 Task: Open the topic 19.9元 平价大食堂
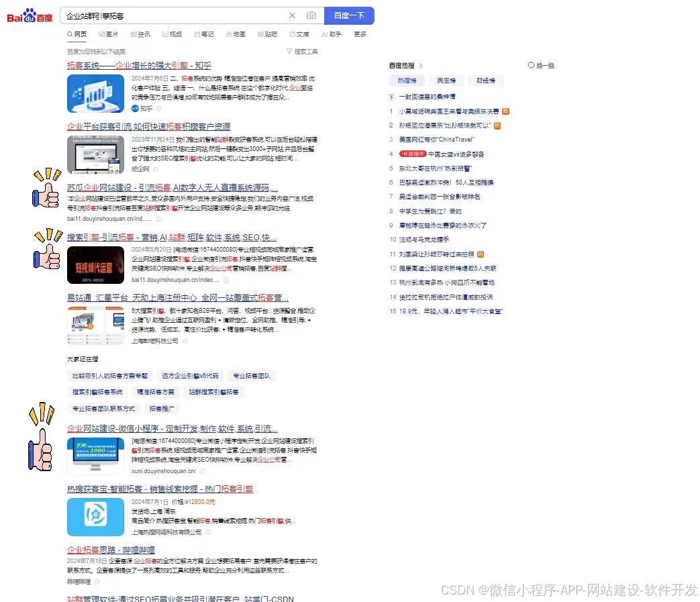451,311
